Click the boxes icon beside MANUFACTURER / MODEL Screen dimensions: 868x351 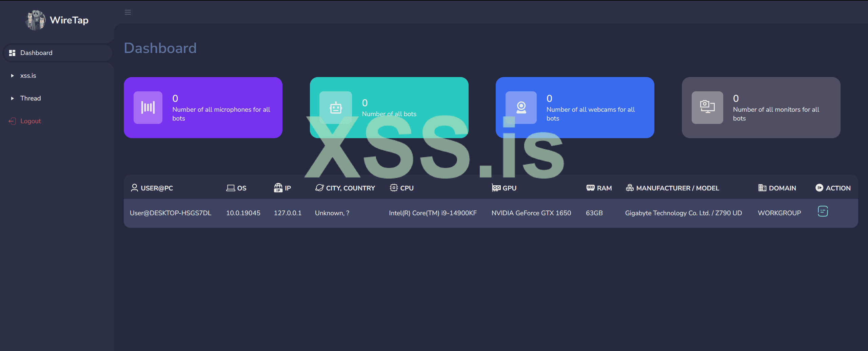point(630,188)
